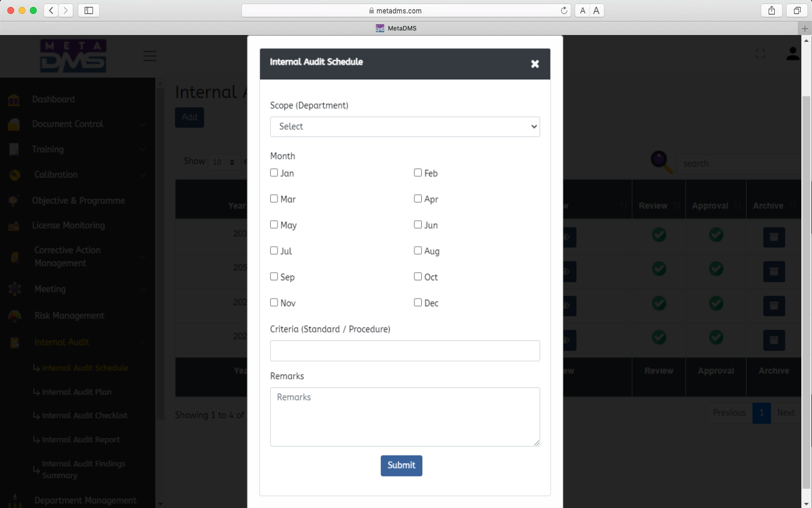Viewport: 812px width, 508px height.
Task: Reload page with Safari refresh icon
Action: pyautogui.click(x=564, y=10)
